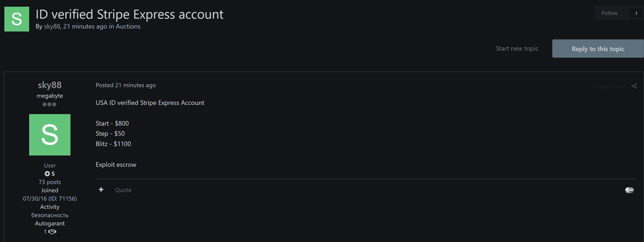This screenshot has width=644, height=242.
Task: Quote sky88's post
Action: pyautogui.click(x=123, y=190)
